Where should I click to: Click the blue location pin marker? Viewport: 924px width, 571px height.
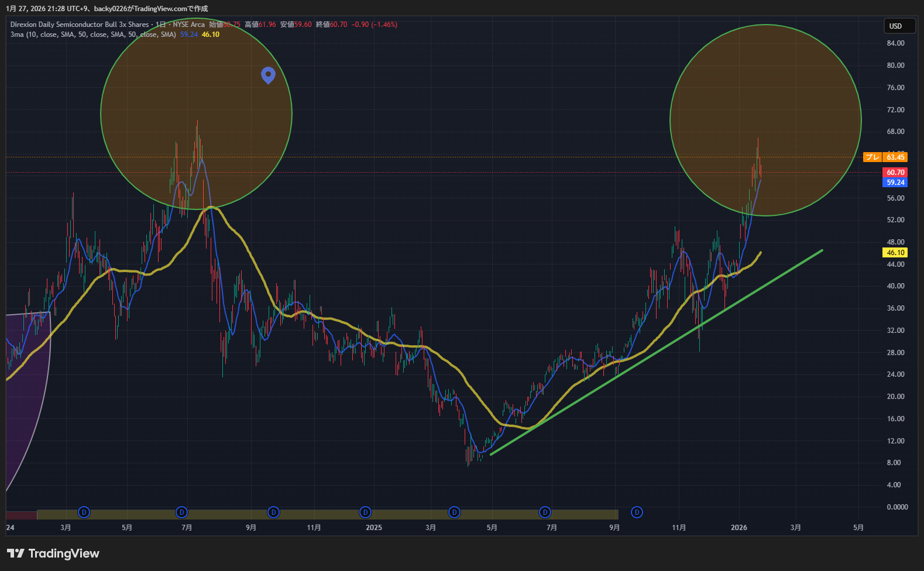(268, 74)
